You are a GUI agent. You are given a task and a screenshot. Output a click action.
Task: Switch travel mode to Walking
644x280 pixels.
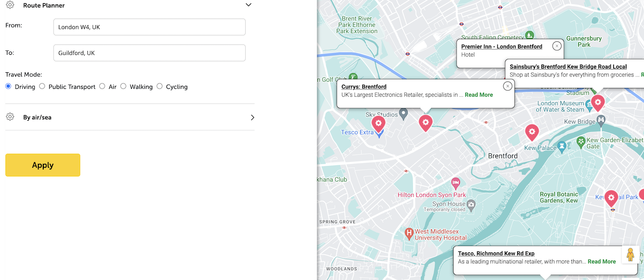(123, 86)
